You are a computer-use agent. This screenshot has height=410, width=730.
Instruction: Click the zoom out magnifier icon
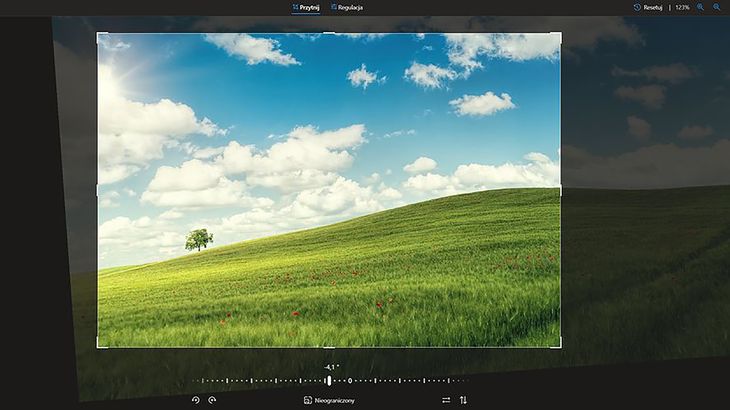716,7
